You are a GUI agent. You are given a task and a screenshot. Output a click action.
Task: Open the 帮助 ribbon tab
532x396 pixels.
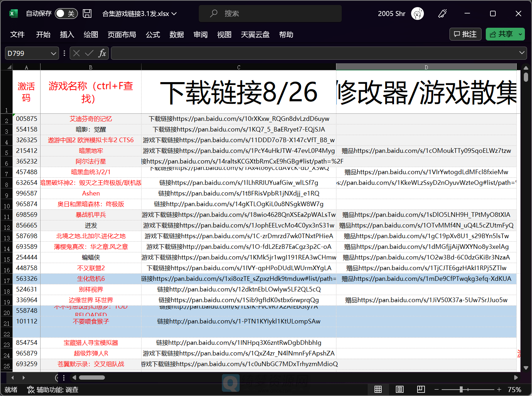[286, 34]
